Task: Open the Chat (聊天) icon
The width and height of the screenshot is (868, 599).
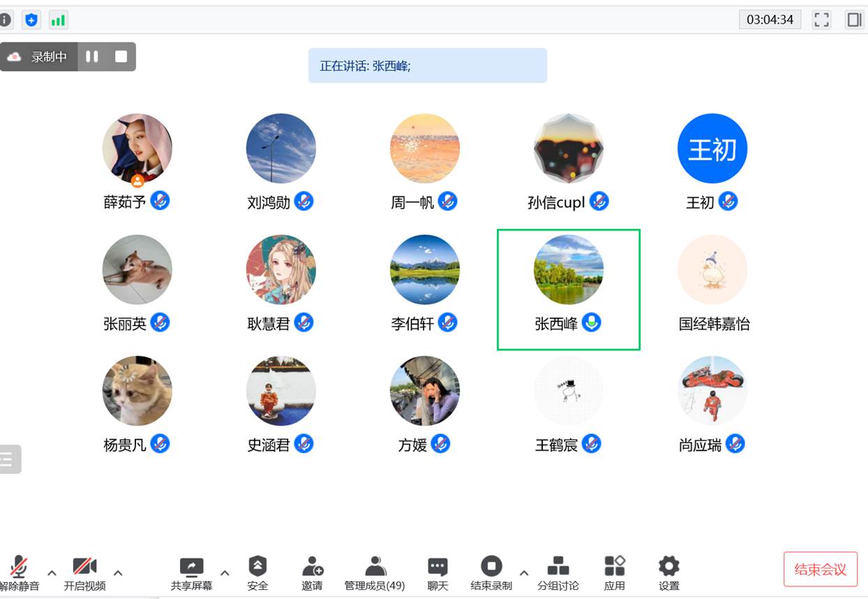Action: pyautogui.click(x=437, y=566)
